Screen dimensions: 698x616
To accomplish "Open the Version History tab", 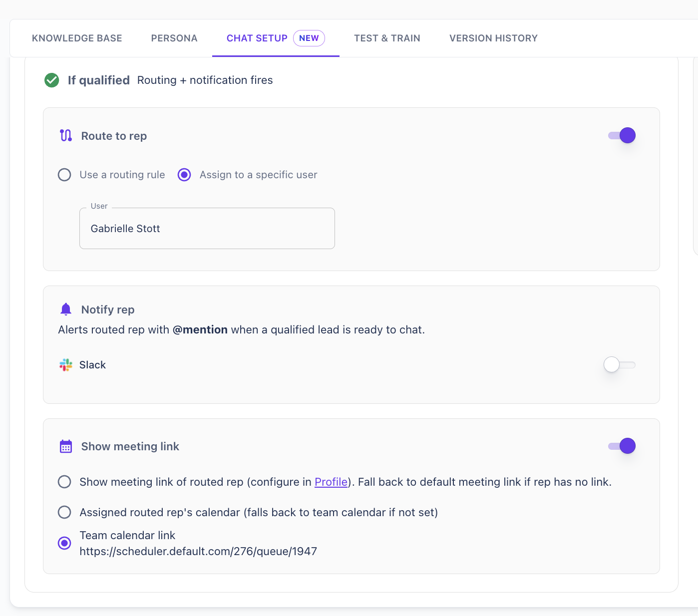I will [x=493, y=38].
